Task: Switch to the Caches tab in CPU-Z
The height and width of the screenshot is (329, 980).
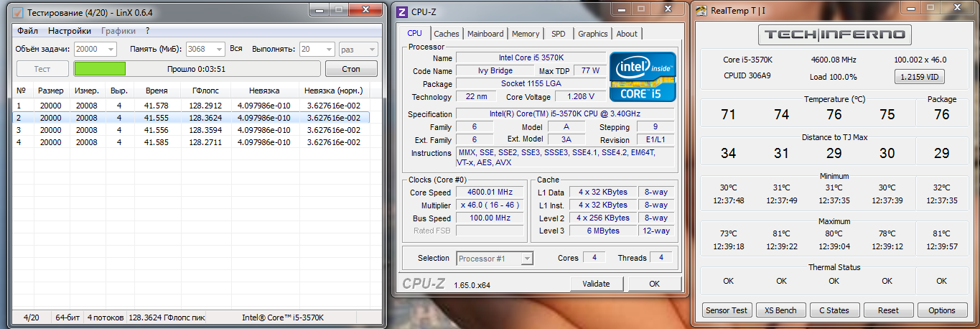Action: [x=447, y=34]
